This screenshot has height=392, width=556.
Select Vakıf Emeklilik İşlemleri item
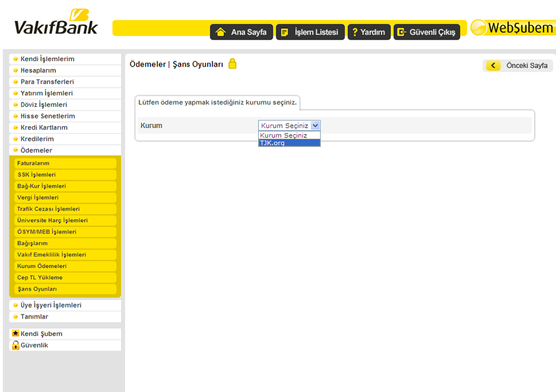(65, 255)
